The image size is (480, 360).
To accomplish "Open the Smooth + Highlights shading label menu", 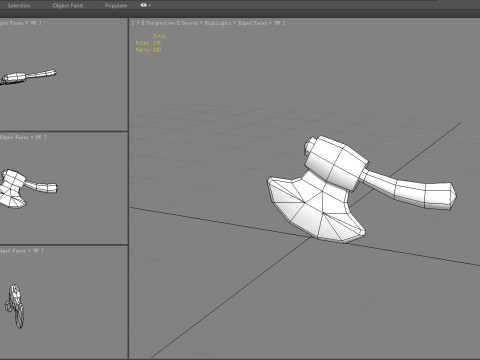I will pyautogui.click(x=206, y=23).
